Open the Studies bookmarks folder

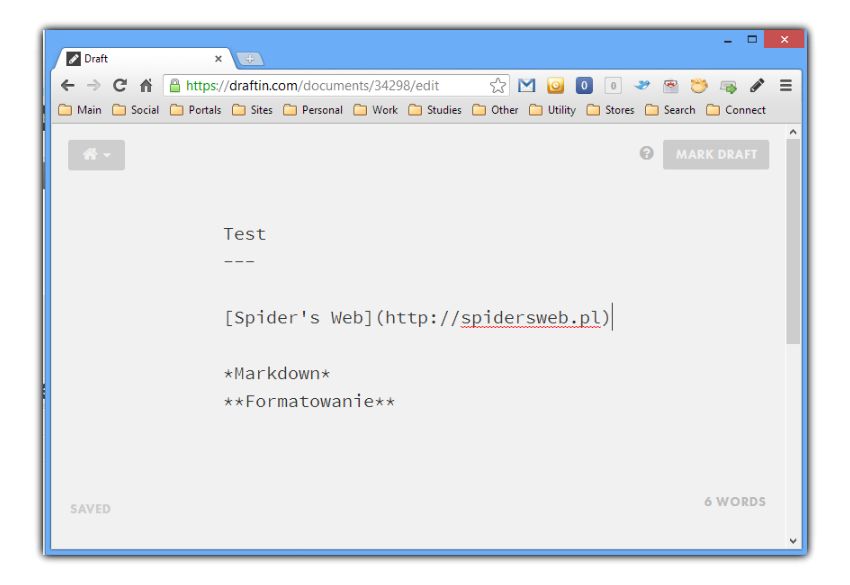point(435,110)
